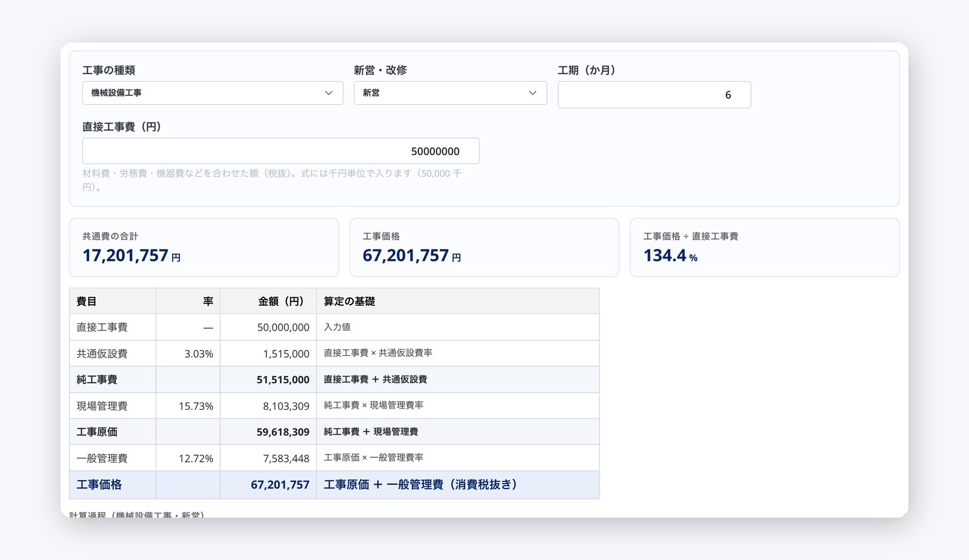The height and width of the screenshot is (560, 969).
Task: Click the 純工事費 × 現場管理費率 basis cell
Action: pos(458,406)
